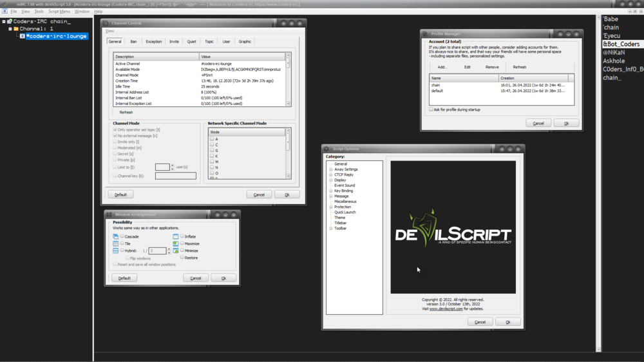Click the server icon beside Coders-IRC chain_
The height and width of the screenshot is (362, 644).
[x=10, y=21]
